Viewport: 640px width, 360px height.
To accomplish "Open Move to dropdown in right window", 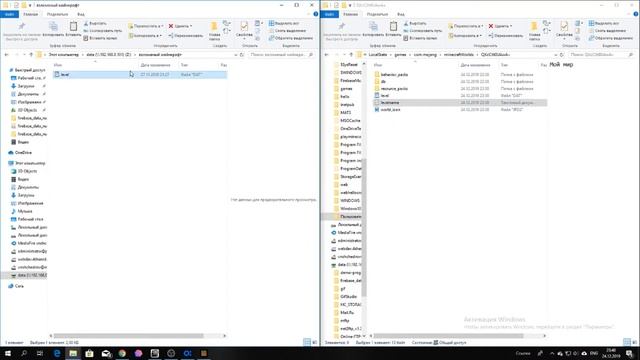I will pyautogui.click(x=466, y=26).
